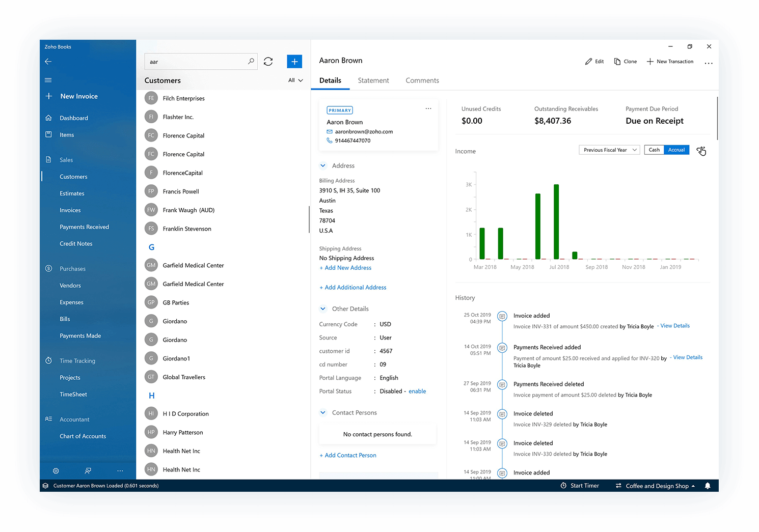Image resolution: width=759 pixels, height=532 pixels.
Task: Select the Dashboard icon in the sidebar
Action: (x=48, y=118)
